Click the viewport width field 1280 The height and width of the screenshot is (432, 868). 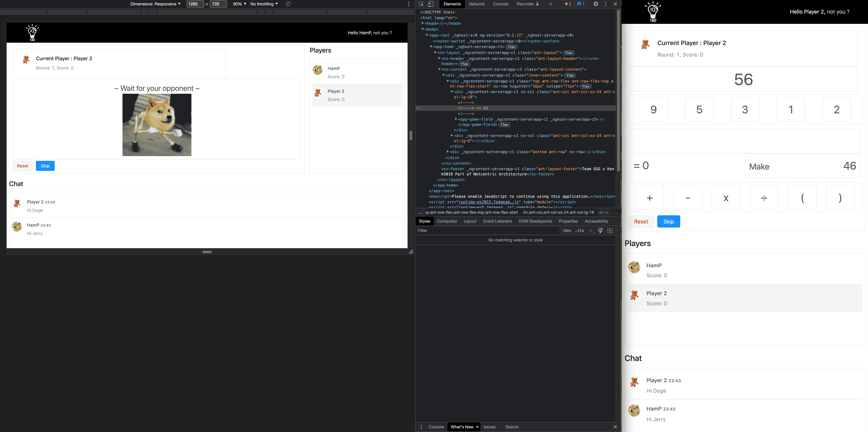click(x=195, y=4)
